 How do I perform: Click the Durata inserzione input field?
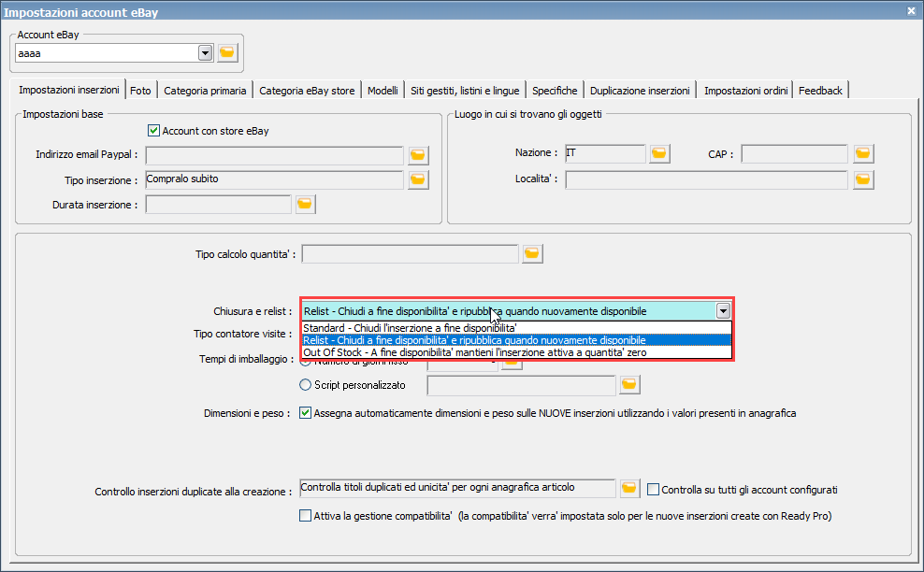click(218, 205)
